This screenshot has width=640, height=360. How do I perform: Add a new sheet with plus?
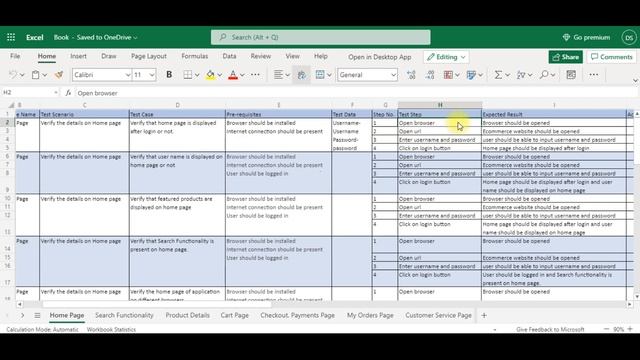coord(484,315)
